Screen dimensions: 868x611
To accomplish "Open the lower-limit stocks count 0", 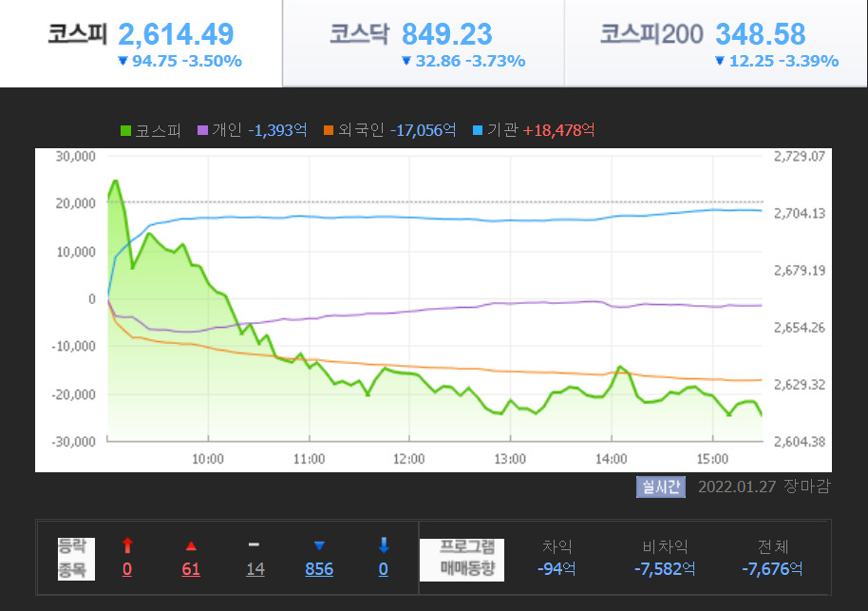I will [x=383, y=569].
